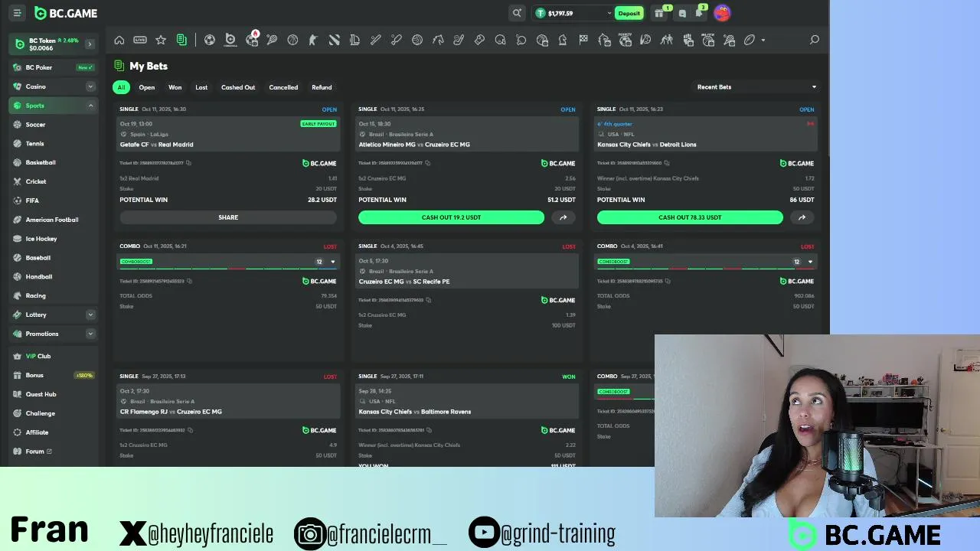Open more sports dropdown arrow after rugby icon
Image resolution: width=980 pixels, height=551 pixels.
point(763,40)
